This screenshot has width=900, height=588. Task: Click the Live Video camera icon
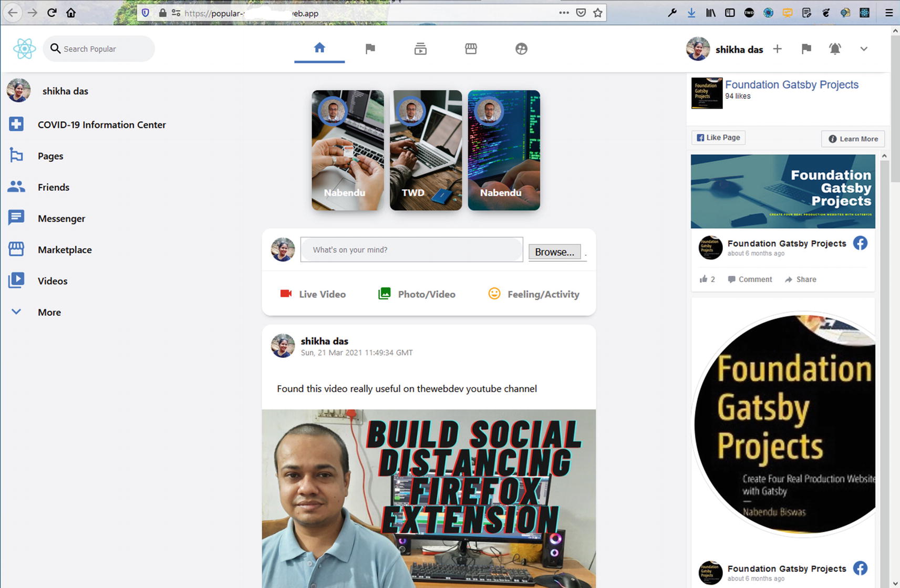pos(286,294)
